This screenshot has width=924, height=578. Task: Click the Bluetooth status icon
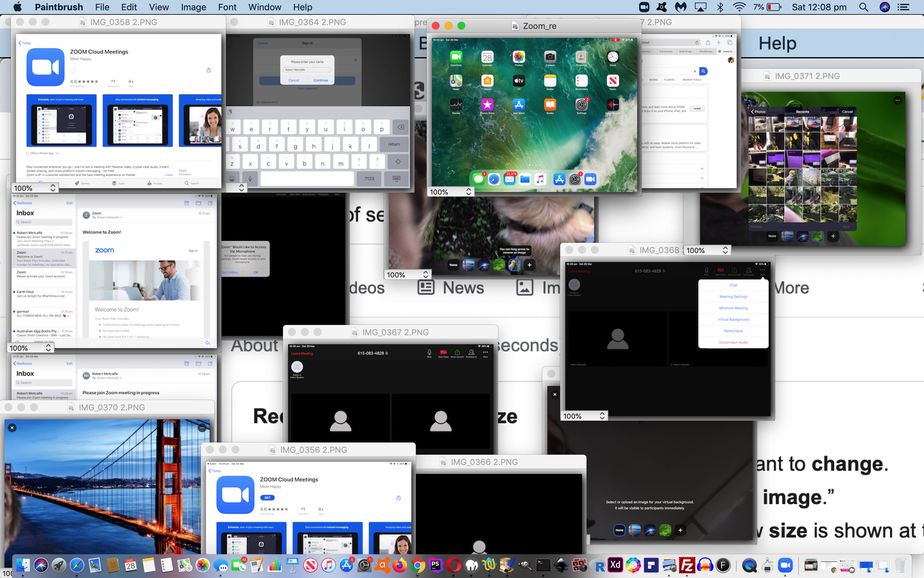(x=720, y=7)
